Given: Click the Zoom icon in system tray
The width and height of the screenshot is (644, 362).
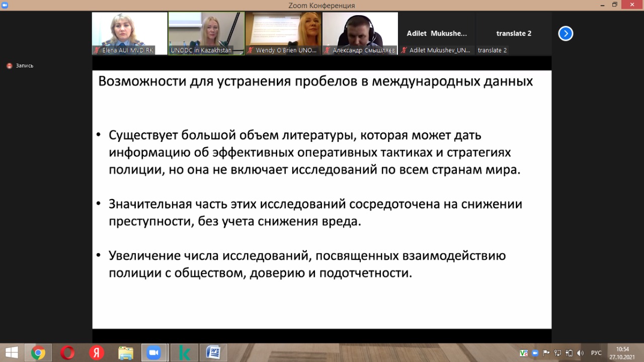Looking at the screenshot, I should click(535, 353).
